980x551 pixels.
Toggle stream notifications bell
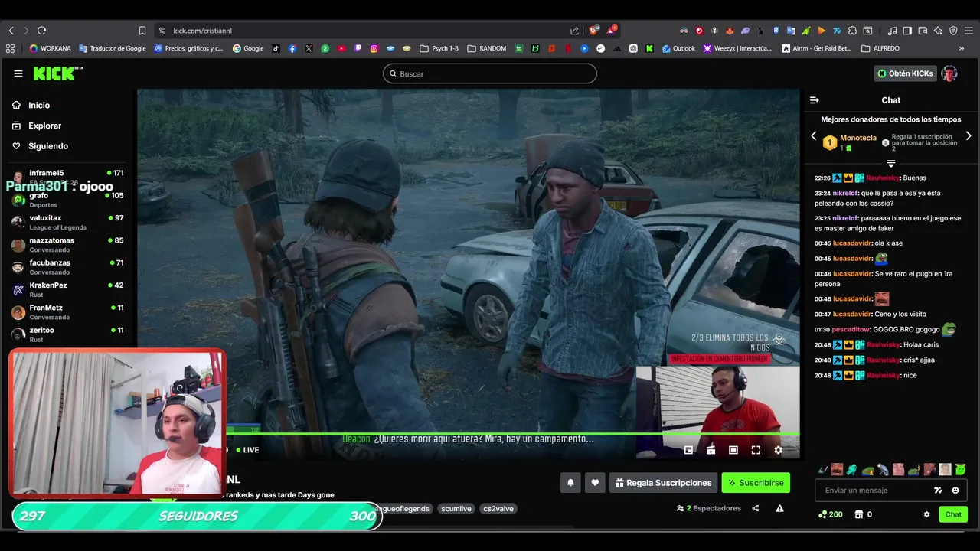click(x=570, y=483)
